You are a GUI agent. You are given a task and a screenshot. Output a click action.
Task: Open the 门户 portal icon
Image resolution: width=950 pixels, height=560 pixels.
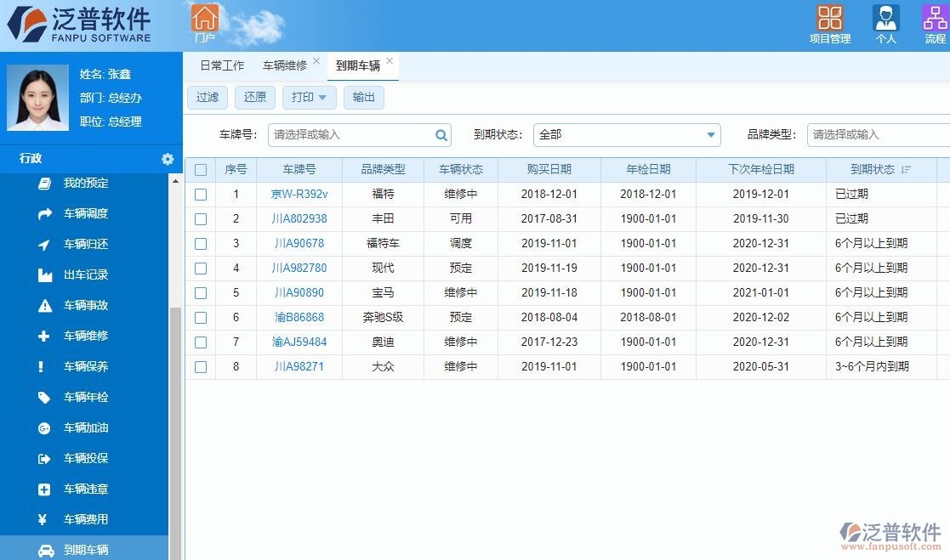(x=204, y=23)
